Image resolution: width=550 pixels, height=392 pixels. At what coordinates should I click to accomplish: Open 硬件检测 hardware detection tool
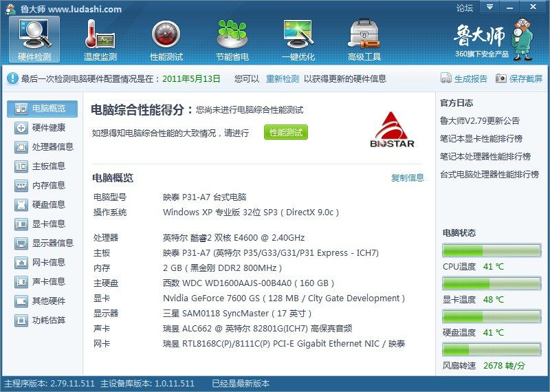(x=34, y=39)
